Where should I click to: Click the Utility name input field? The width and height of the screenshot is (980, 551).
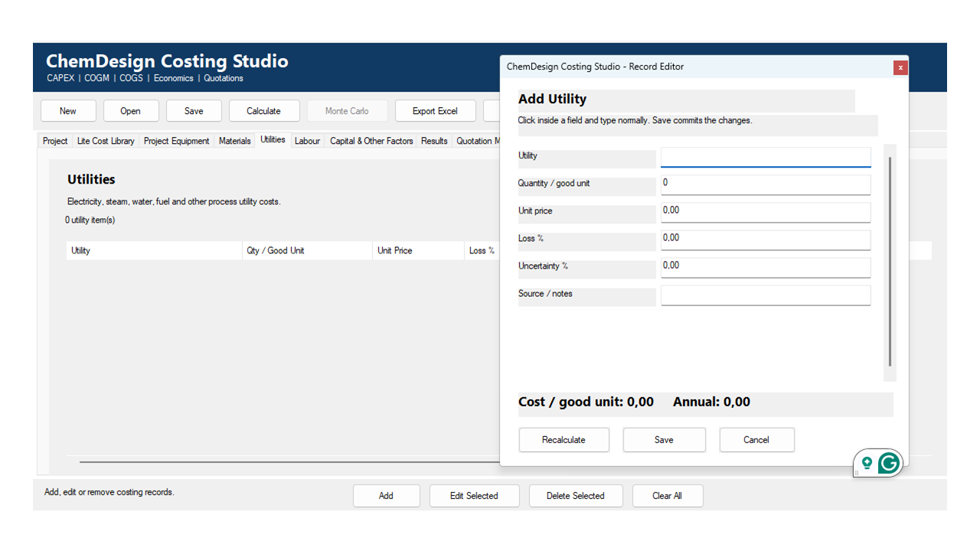(x=766, y=157)
